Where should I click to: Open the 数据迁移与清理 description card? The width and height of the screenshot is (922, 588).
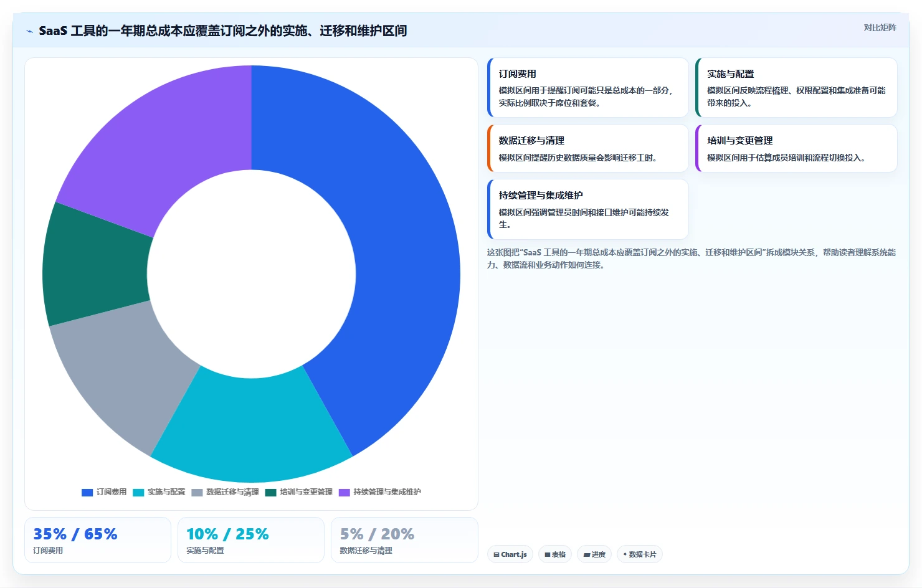coord(587,148)
